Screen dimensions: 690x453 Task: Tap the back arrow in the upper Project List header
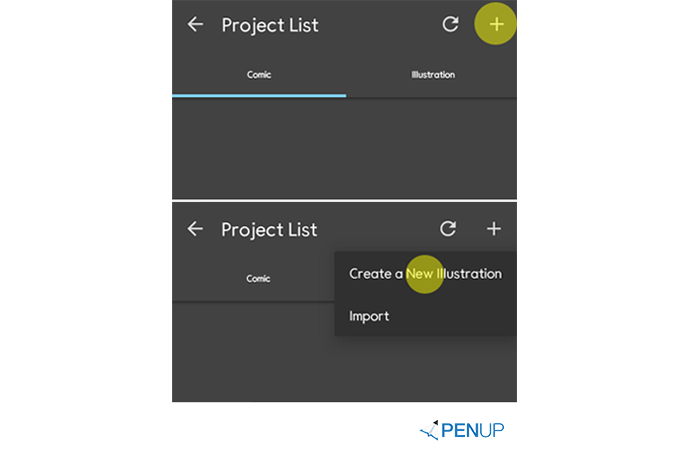pos(195,24)
